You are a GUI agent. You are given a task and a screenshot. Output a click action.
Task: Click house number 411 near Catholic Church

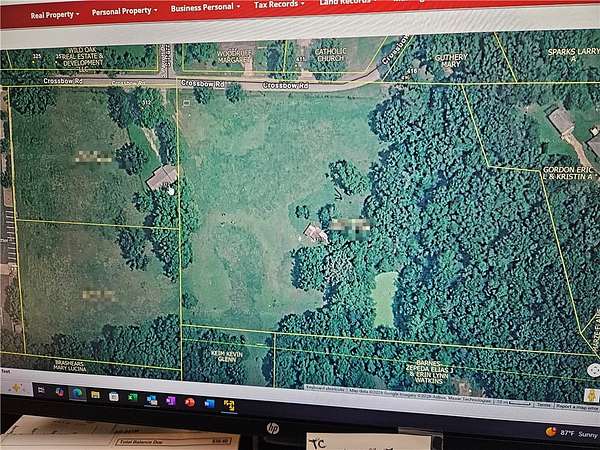pyautogui.click(x=301, y=59)
